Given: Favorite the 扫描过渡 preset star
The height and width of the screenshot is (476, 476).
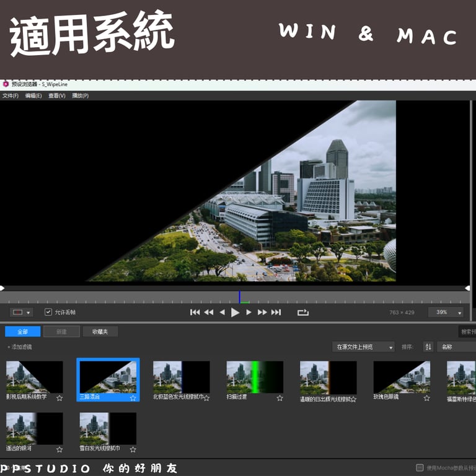Looking at the screenshot, I should click(x=280, y=398).
